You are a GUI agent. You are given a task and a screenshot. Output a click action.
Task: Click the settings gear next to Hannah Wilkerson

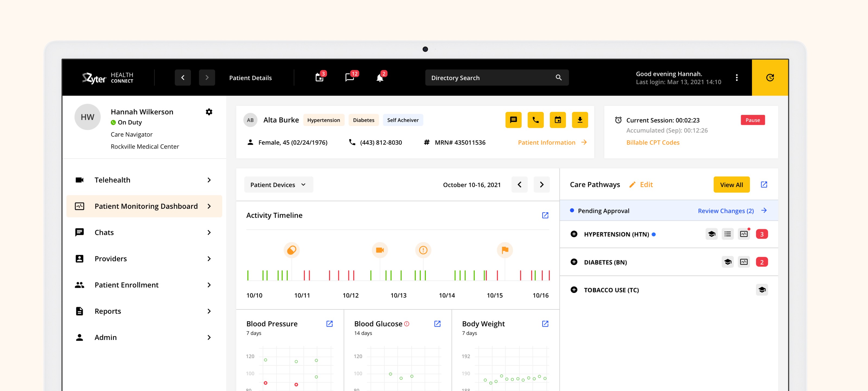coord(209,112)
